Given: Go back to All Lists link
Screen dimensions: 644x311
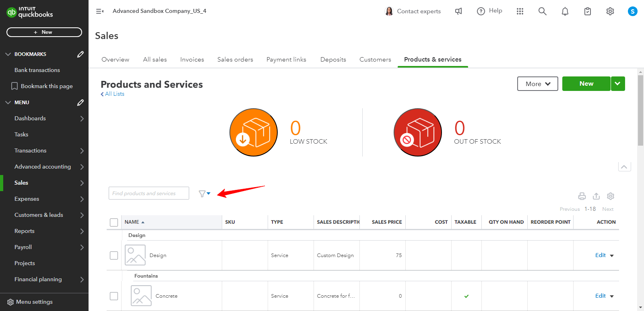Looking at the screenshot, I should [113, 94].
